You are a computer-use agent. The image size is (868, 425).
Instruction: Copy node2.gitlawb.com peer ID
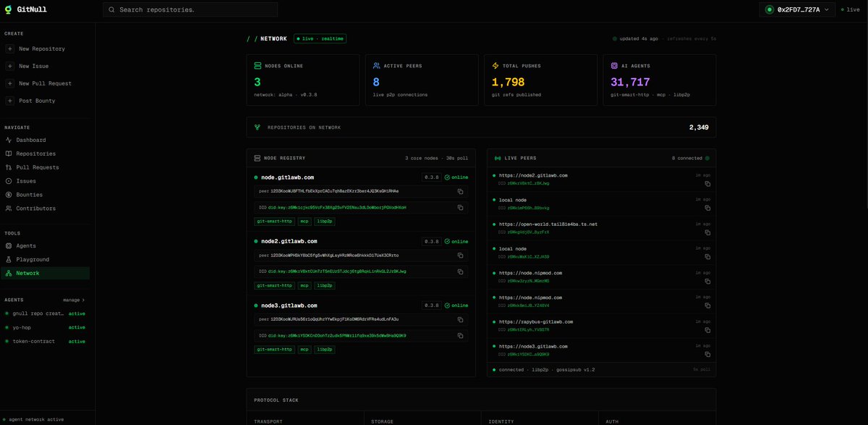point(460,256)
